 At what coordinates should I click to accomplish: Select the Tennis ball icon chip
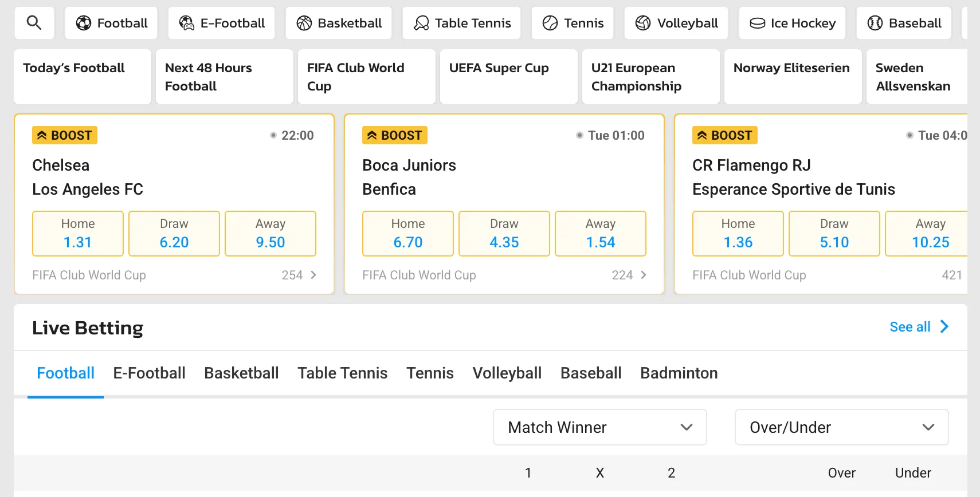(x=550, y=23)
